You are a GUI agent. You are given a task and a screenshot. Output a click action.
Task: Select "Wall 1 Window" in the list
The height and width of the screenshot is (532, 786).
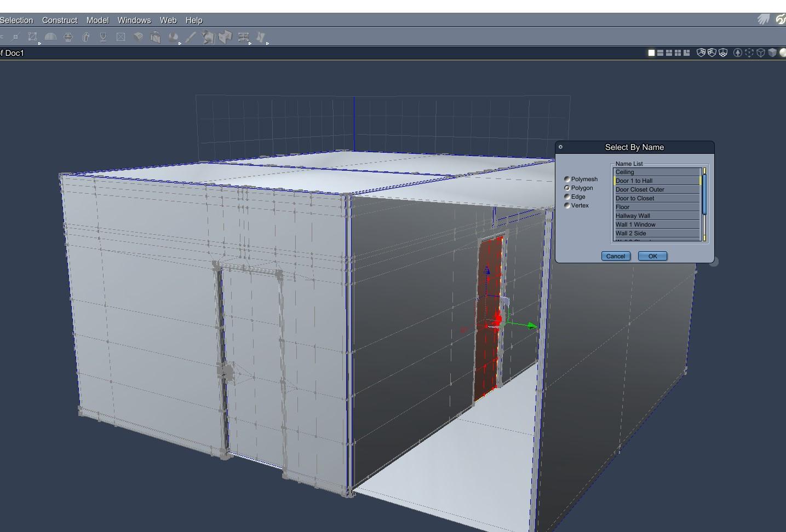coord(657,224)
